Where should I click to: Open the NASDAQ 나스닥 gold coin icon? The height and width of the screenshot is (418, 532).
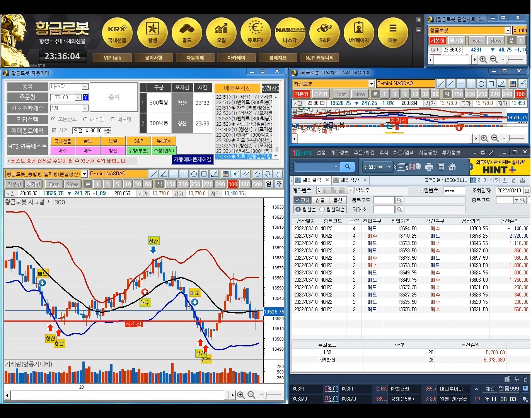coord(290,33)
